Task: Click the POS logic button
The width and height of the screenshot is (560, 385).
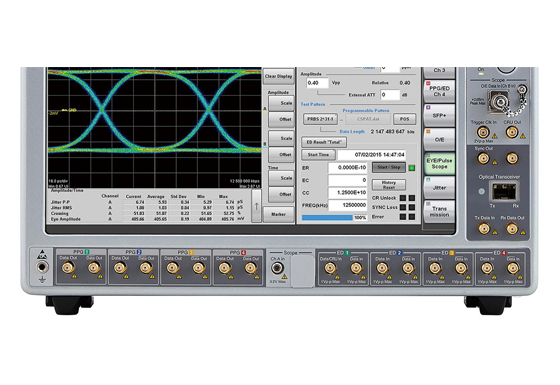Action: click(404, 119)
